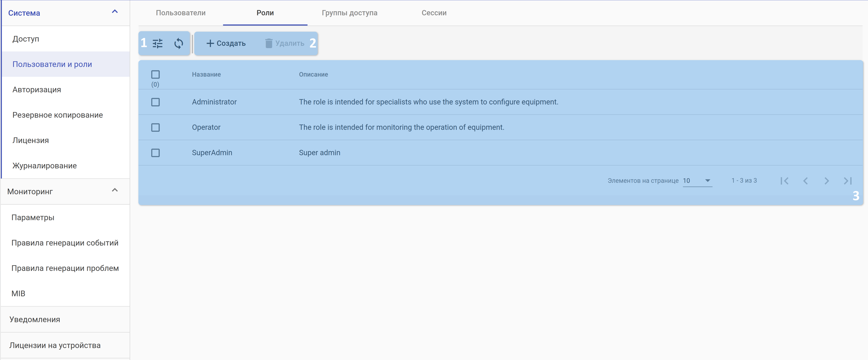
Task: Sort by Название column header
Action: click(206, 75)
